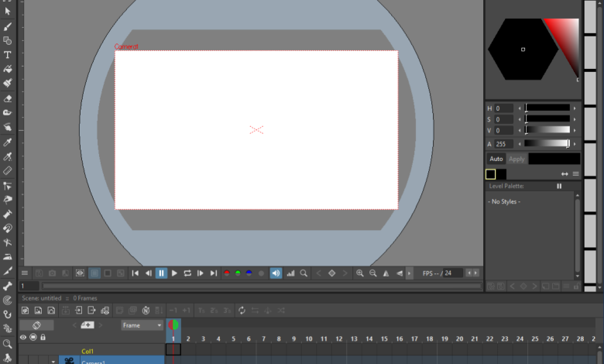The height and width of the screenshot is (364, 604).
Task: Click the Alpha channel slider
Action: pyautogui.click(x=547, y=143)
